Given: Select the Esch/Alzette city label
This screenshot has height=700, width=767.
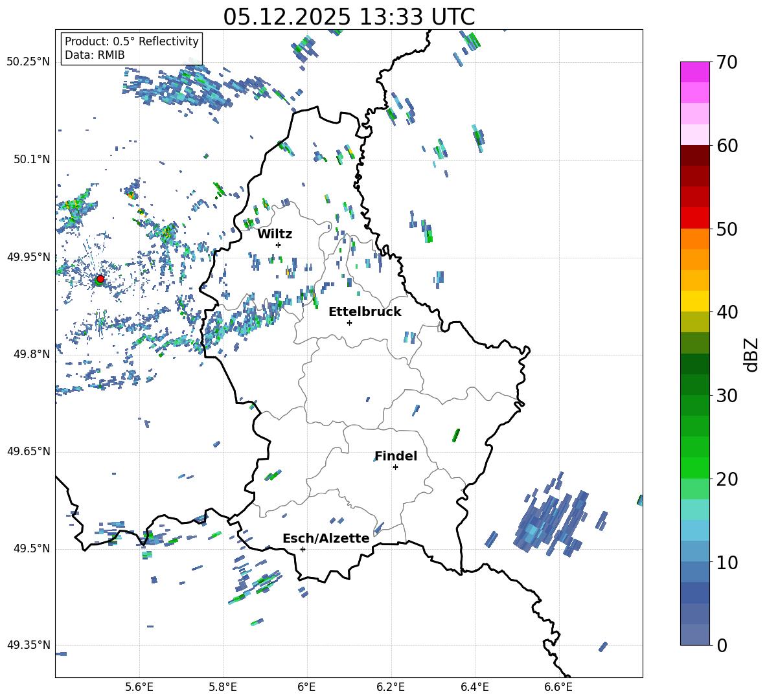Looking at the screenshot, I should click(x=326, y=538).
